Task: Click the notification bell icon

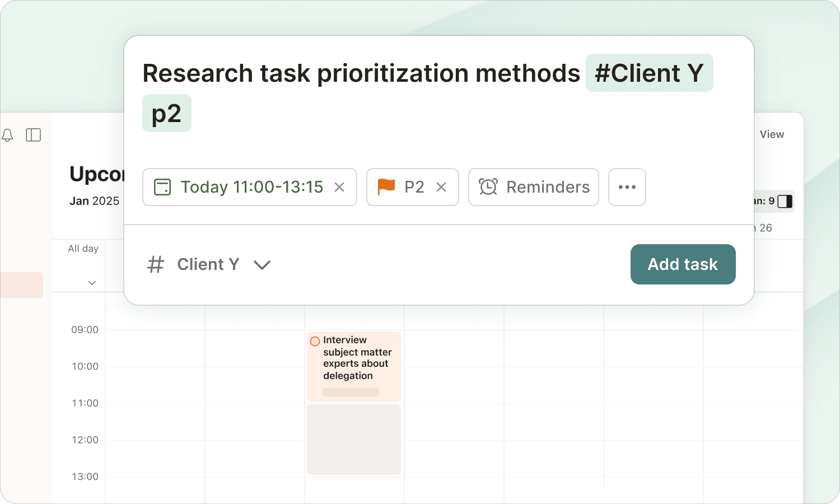Action: click(x=8, y=135)
